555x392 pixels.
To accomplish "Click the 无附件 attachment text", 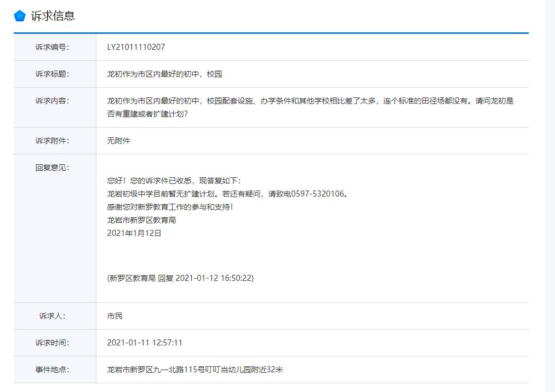I will point(118,140).
